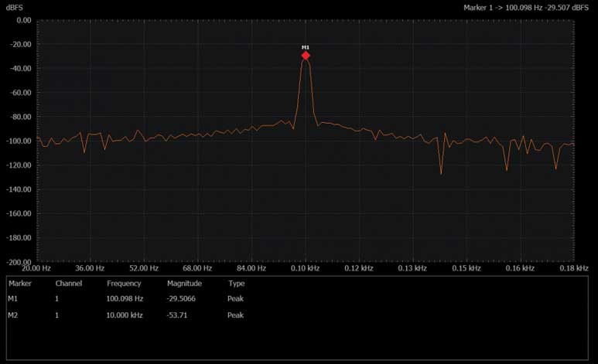Image resolution: width=598 pixels, height=364 pixels.
Task: Click the 0.18 kHz x-axis end label
Action: pyautogui.click(x=573, y=269)
